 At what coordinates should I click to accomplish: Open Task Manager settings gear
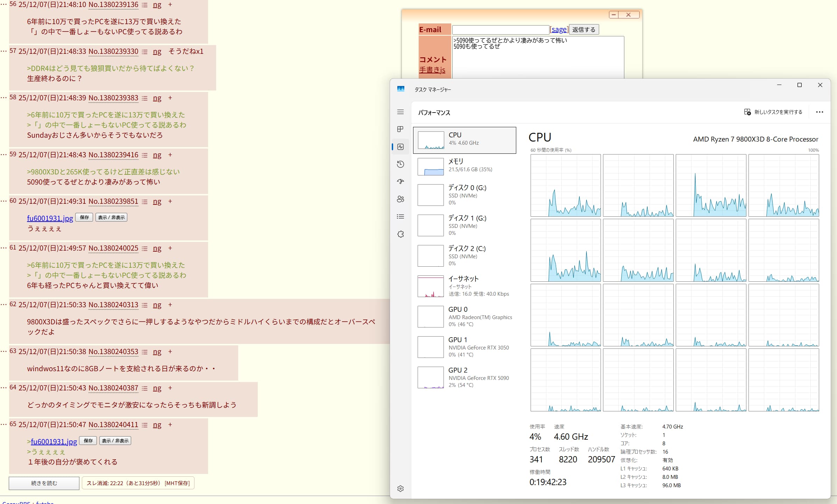(400, 489)
